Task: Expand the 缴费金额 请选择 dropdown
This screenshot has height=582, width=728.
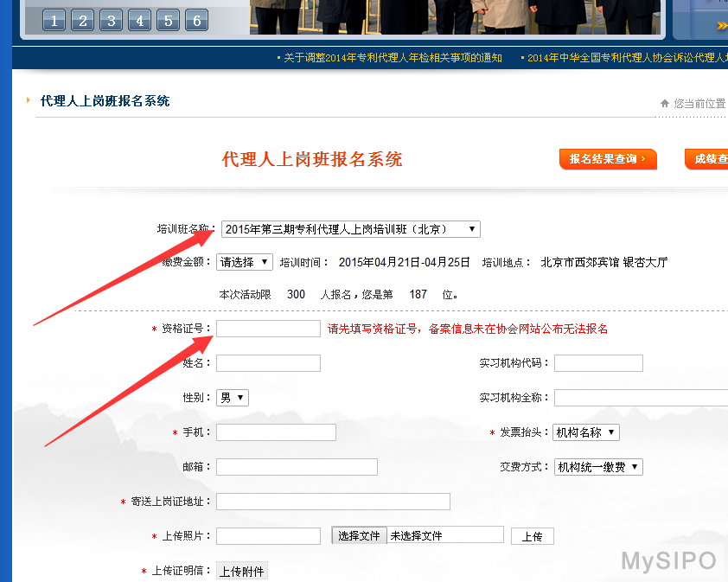Action: pyautogui.click(x=244, y=262)
